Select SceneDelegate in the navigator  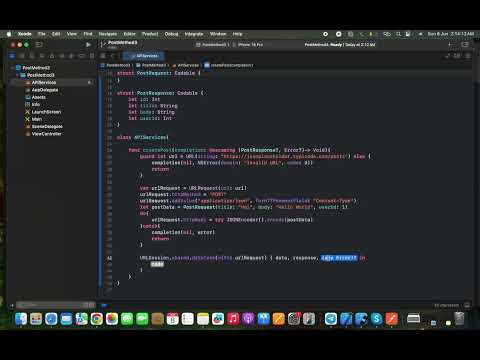tap(47, 126)
